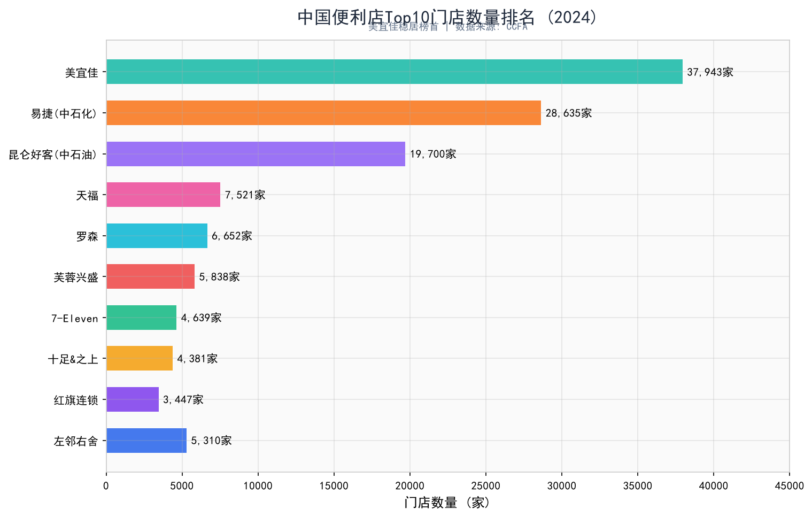
Task: Select the y-axis label "7-Eleven"
Action: (x=75, y=318)
